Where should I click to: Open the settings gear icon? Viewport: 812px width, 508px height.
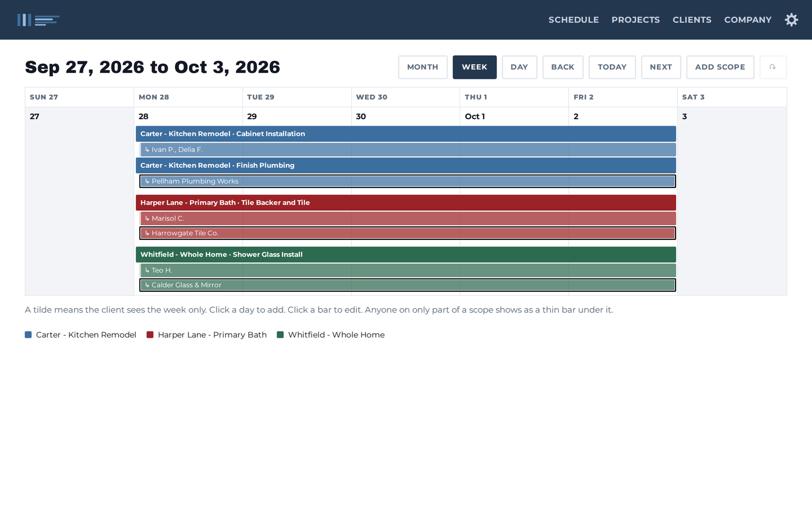[x=791, y=20]
